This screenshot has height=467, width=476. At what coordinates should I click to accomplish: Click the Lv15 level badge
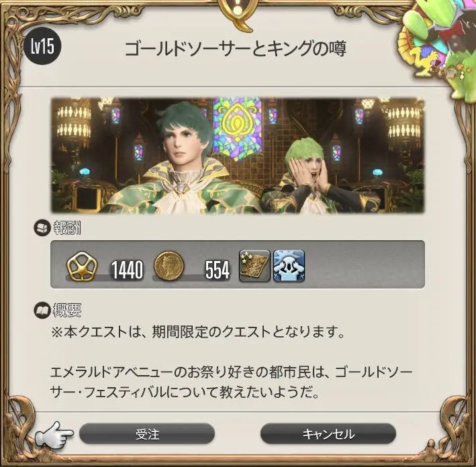tap(42, 46)
